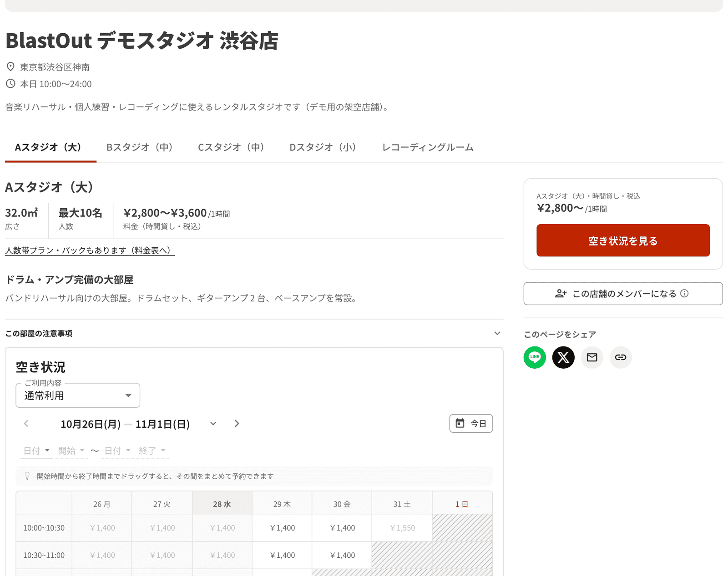
Task: Click the clock icon beside opening hours
Action: coord(10,84)
